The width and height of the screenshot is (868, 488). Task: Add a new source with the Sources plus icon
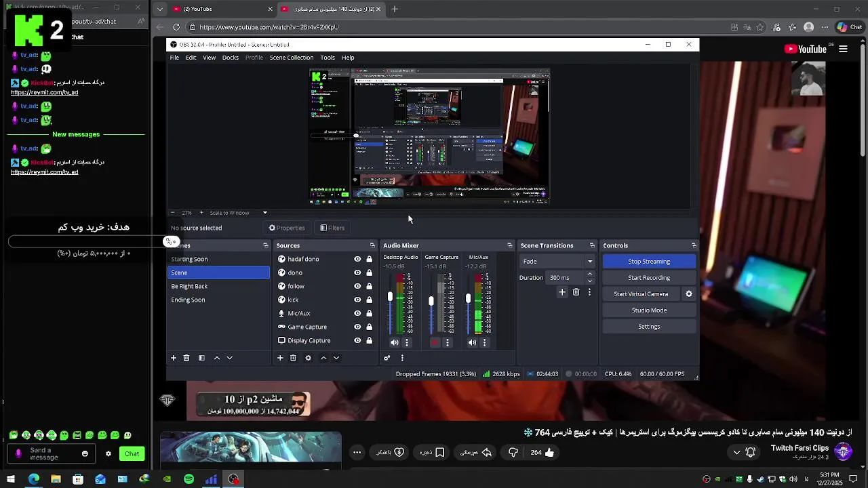[280, 358]
